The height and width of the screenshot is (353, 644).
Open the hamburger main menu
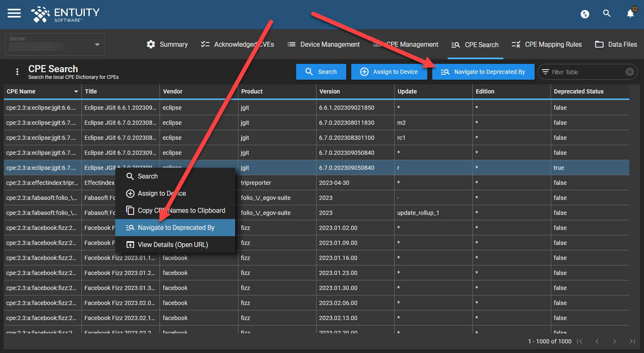14,13
